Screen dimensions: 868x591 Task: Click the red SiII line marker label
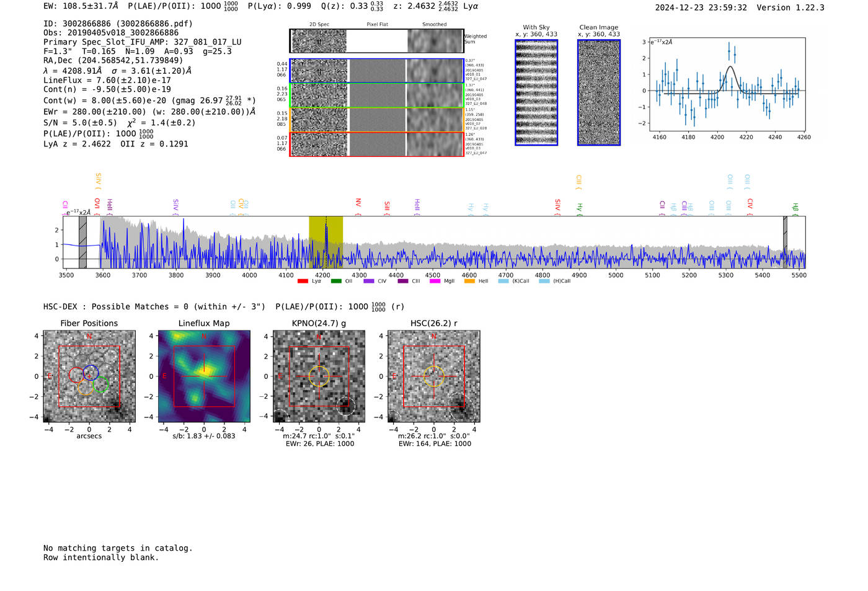[387, 207]
